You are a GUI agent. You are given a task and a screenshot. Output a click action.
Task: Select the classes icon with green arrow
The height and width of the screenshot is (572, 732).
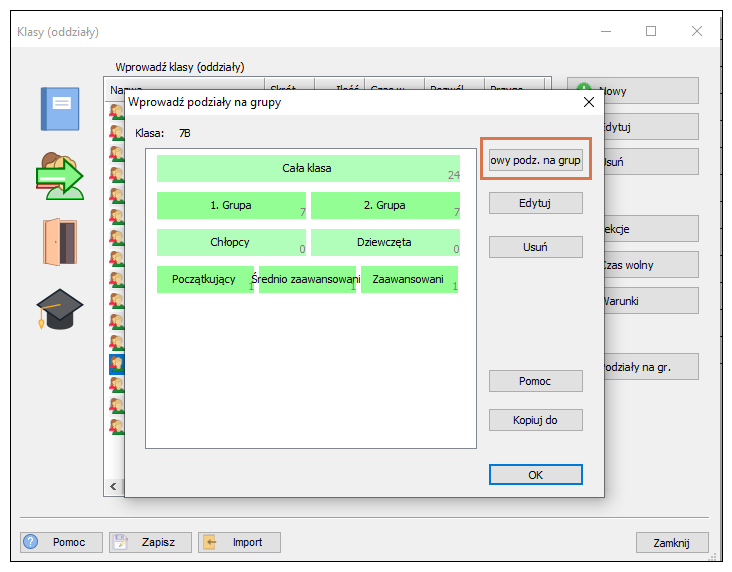60,176
